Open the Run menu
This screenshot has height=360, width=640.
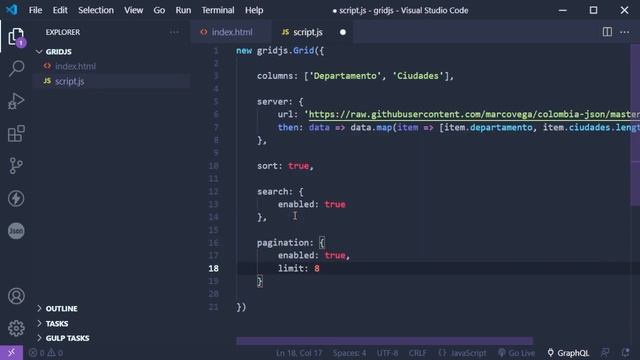183,10
